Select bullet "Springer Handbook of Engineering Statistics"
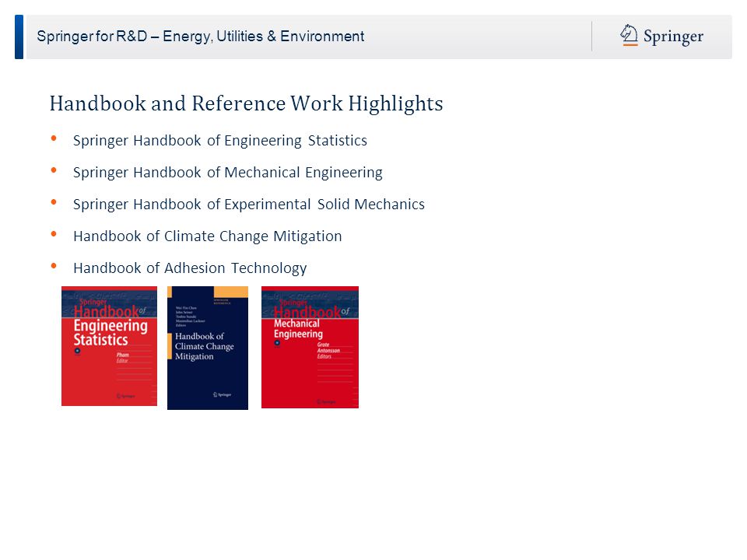 pyautogui.click(x=220, y=141)
